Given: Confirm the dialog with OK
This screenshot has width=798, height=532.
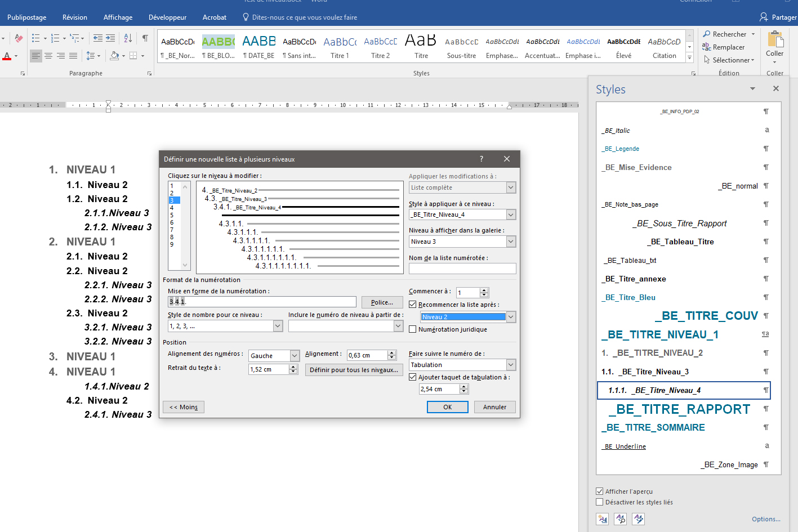Looking at the screenshot, I should click(x=448, y=407).
